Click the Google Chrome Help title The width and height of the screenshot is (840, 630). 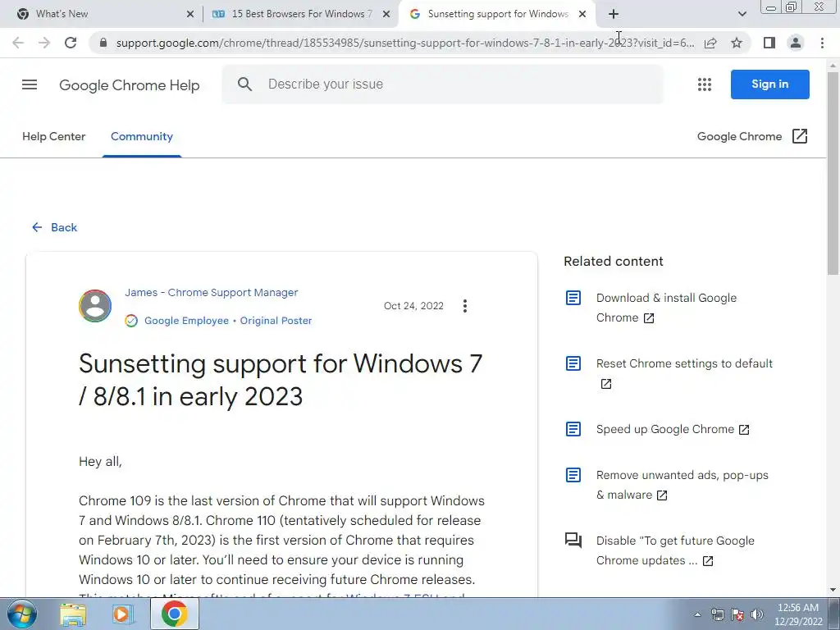[129, 84]
